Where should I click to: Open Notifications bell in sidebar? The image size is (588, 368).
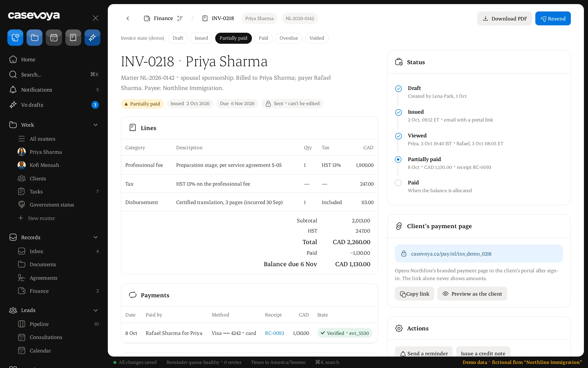54,90
